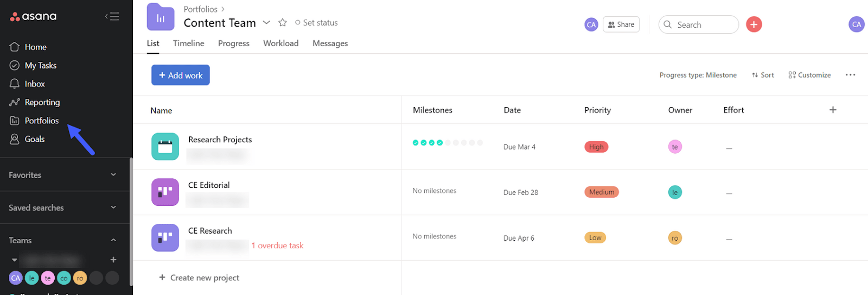Open the CE Research project
Viewport: 868px width, 295px height.
pos(210,231)
